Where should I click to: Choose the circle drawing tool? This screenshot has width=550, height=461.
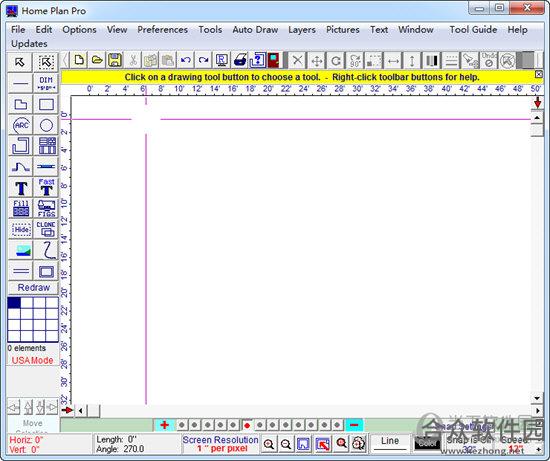(x=46, y=125)
